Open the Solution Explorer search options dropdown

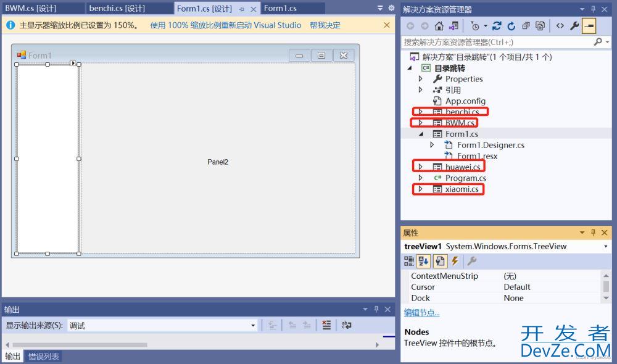coord(608,42)
